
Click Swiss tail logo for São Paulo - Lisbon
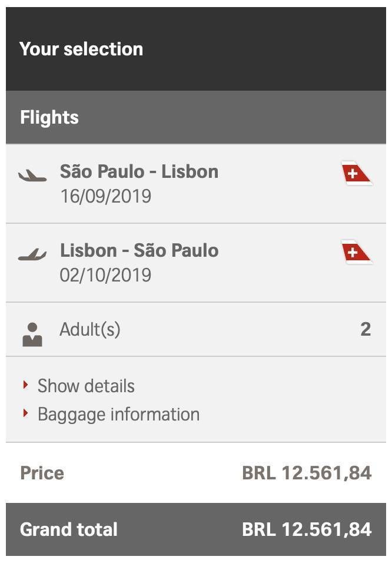[x=357, y=174]
